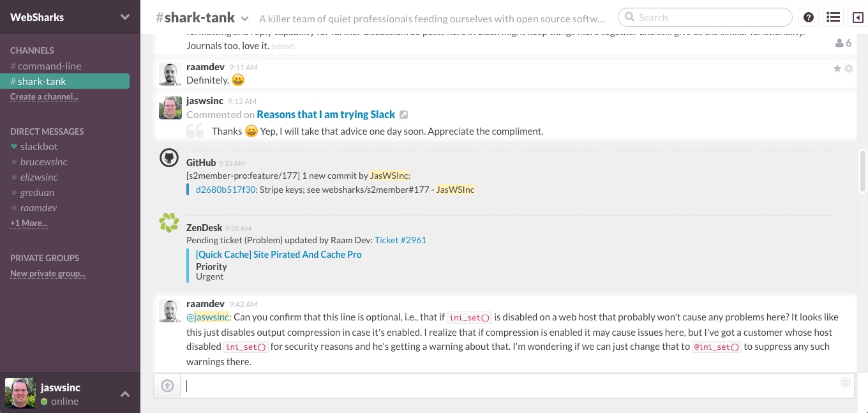
Task: Click the online status dot of slackbot
Action: [14, 147]
